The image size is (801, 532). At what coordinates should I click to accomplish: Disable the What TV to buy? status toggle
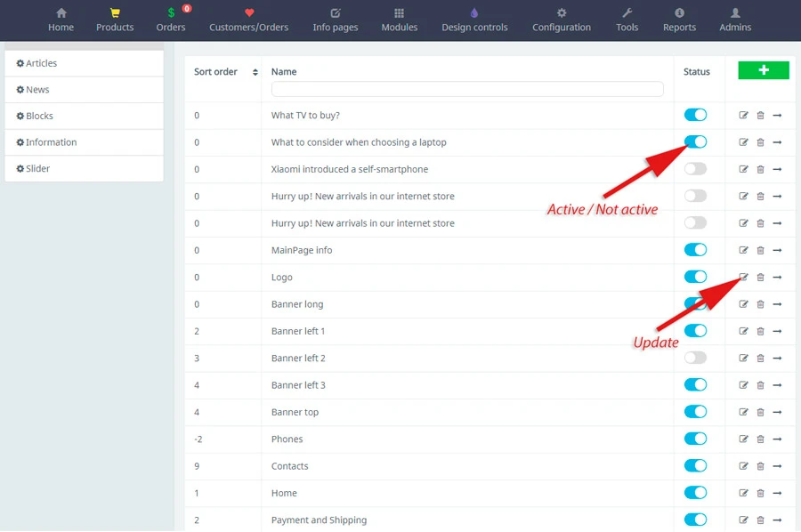coord(695,115)
